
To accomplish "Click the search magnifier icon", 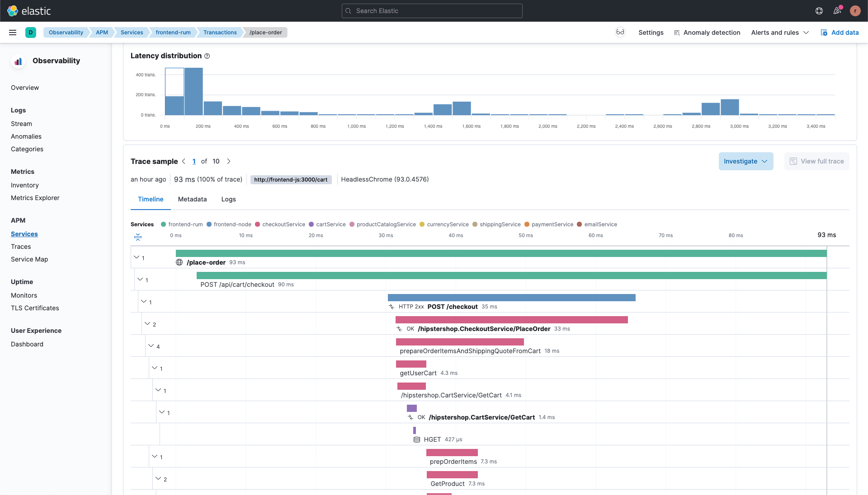I will coord(349,11).
